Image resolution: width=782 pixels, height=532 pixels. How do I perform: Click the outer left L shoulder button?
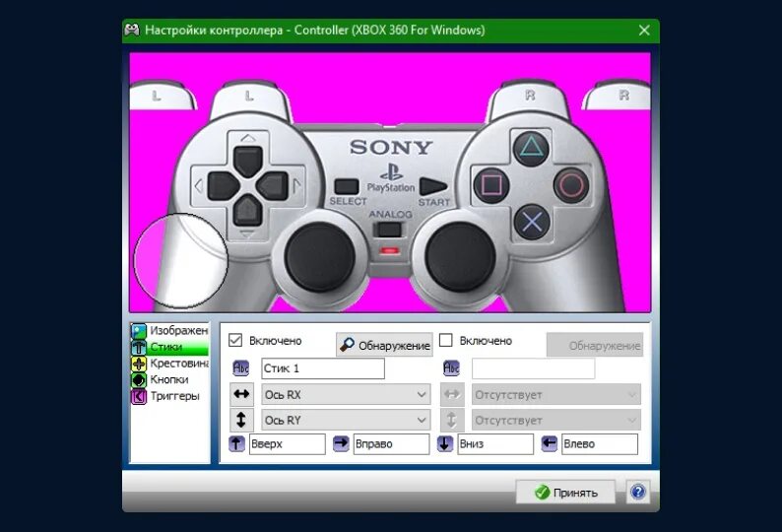pos(163,95)
